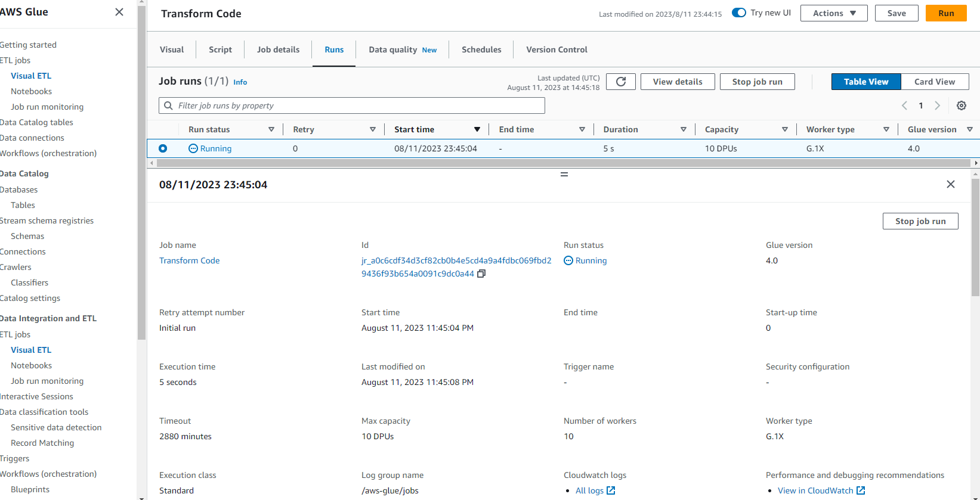Open View in CloudWatch link
This screenshot has height=500, width=980.
[x=815, y=490]
